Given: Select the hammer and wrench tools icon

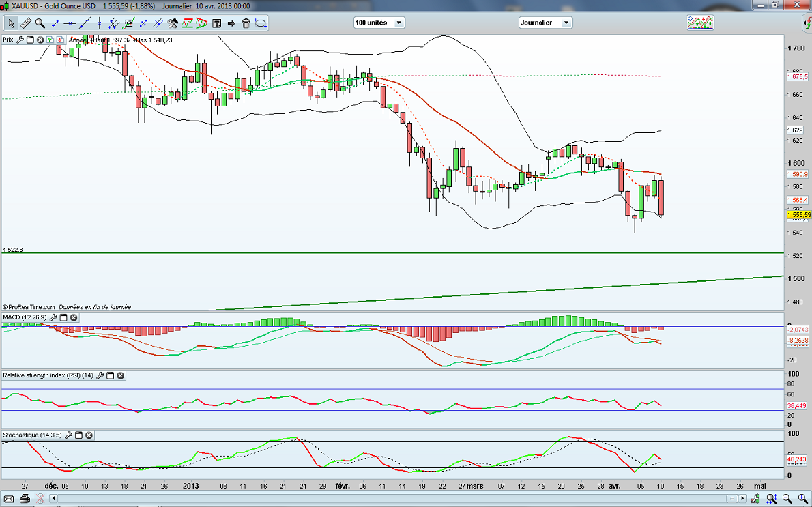Looking at the screenshot, I should coord(173,23).
